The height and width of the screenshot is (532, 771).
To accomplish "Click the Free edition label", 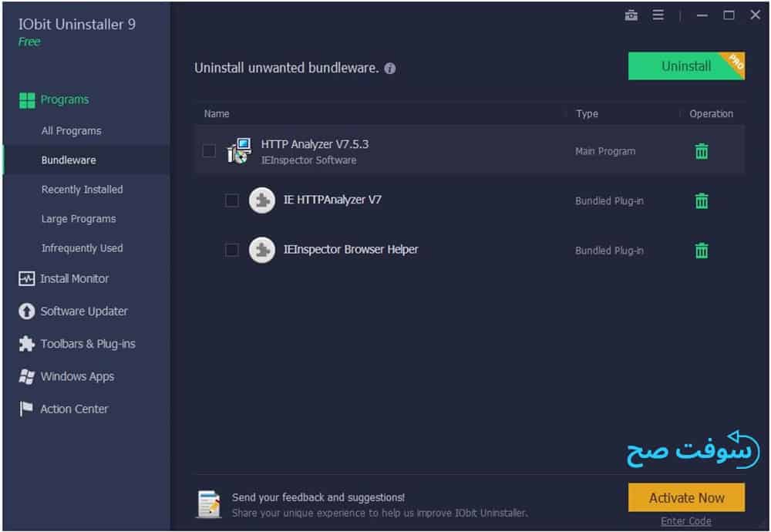I will click(x=29, y=42).
